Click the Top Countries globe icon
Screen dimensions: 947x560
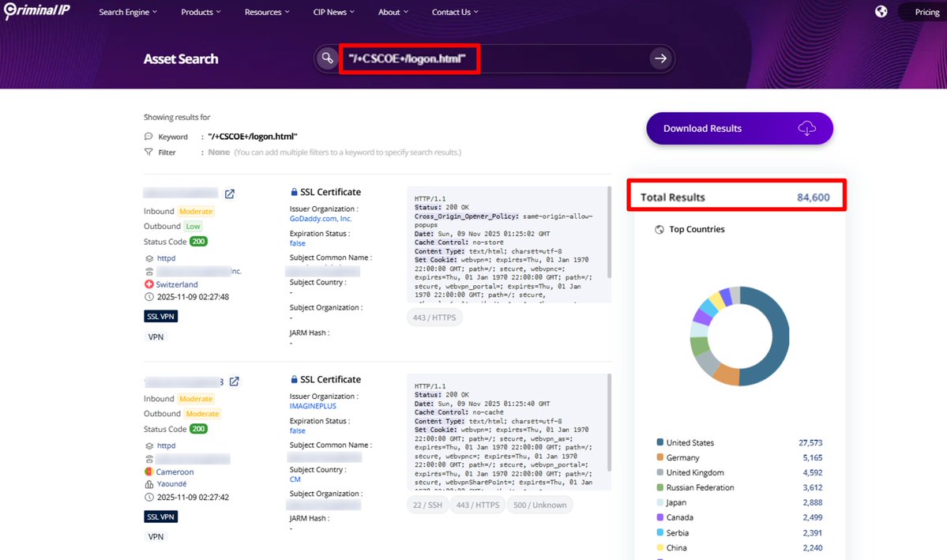pyautogui.click(x=659, y=230)
